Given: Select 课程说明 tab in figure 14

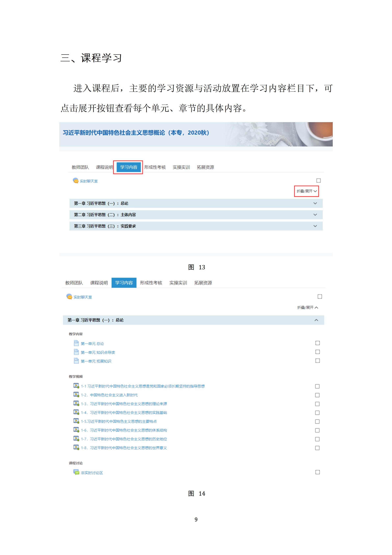Looking at the screenshot, I should tap(99, 283).
